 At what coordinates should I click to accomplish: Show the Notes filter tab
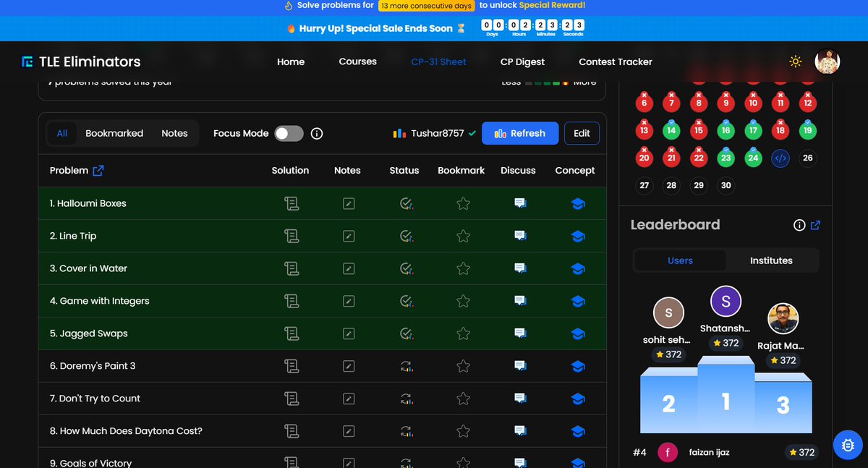[x=174, y=133]
